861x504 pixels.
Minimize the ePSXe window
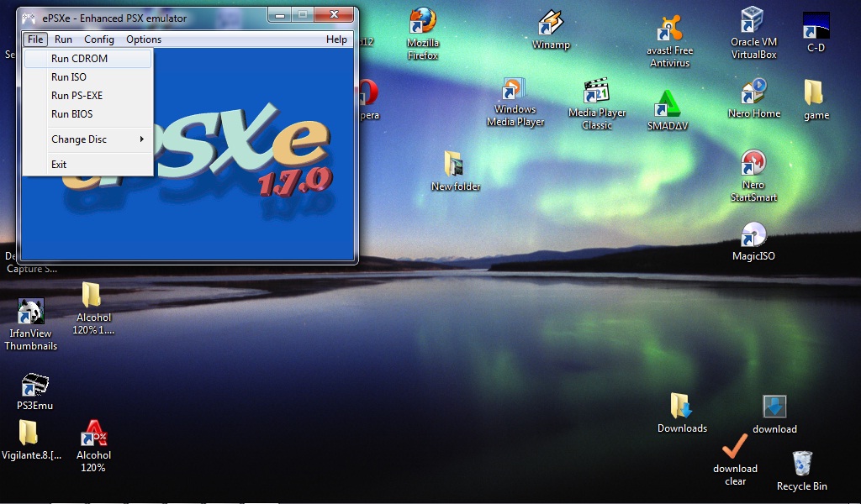[280, 15]
